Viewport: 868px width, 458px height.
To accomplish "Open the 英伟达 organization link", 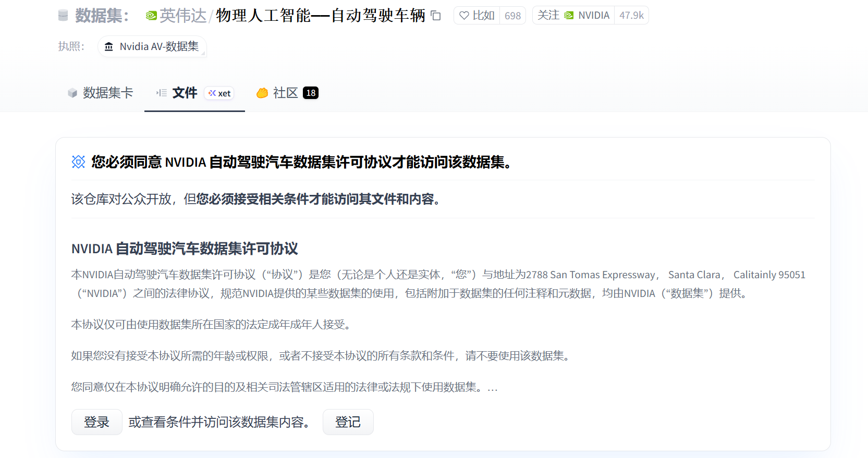I will (x=182, y=16).
